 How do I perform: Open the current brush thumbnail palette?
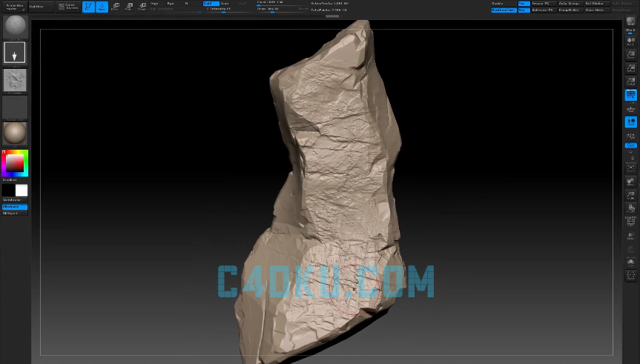pyautogui.click(x=16, y=27)
